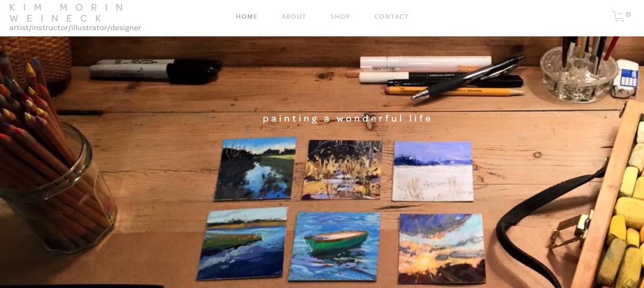This screenshot has width=644, height=288.
Task: Select the bottom-left blue marsh water painting
Action: coord(242,244)
